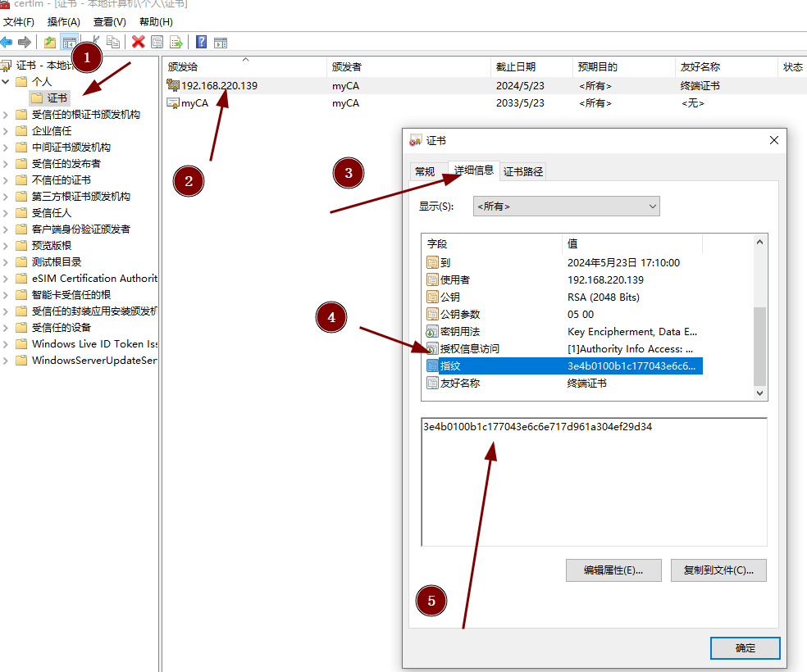Expand the 客户端身份验证颁发者 node
The height and width of the screenshot is (672, 807).
(x=6, y=229)
